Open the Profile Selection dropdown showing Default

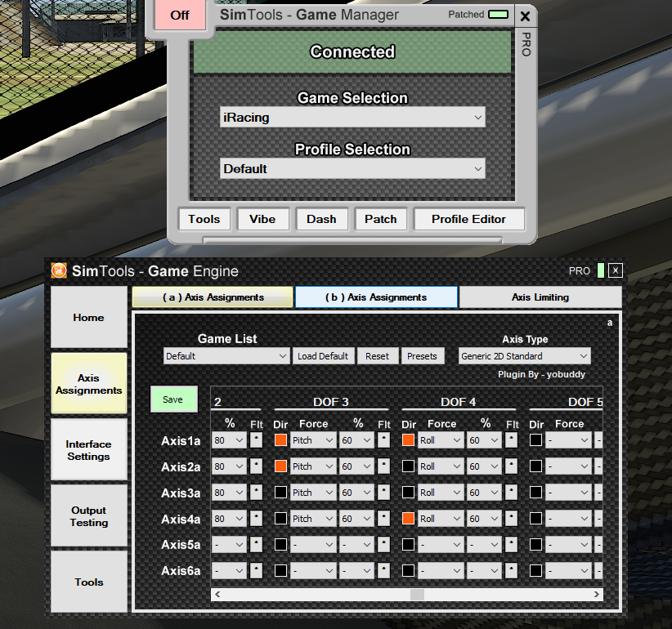point(352,169)
